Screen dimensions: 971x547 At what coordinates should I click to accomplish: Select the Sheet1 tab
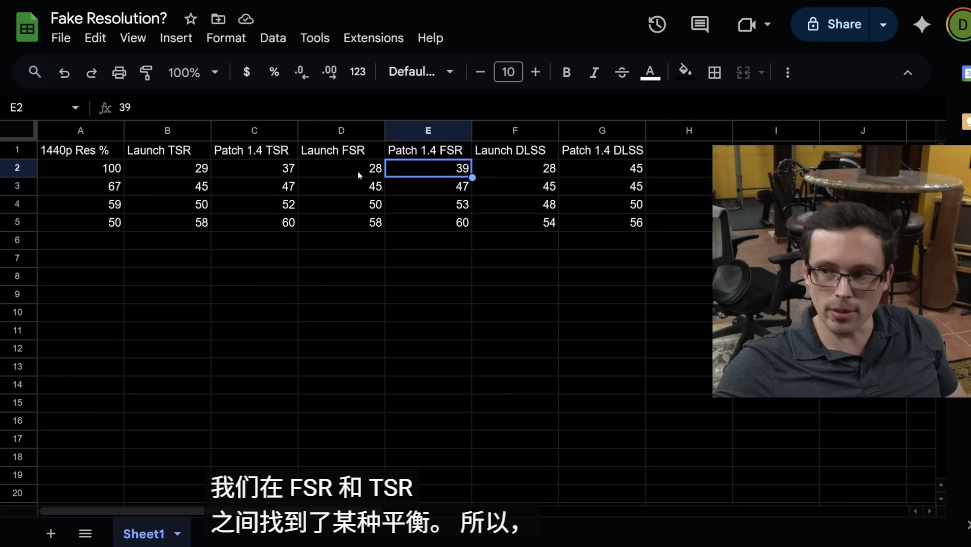point(144,533)
